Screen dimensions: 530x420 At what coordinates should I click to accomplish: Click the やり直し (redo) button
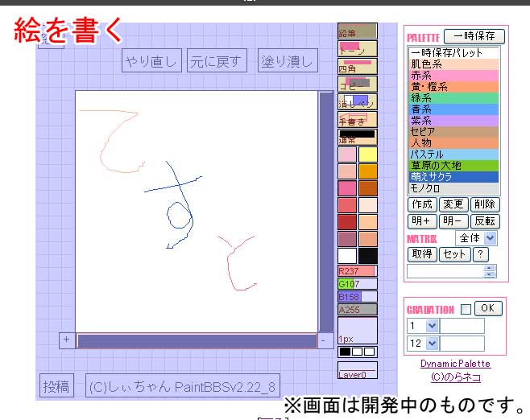pyautogui.click(x=151, y=61)
